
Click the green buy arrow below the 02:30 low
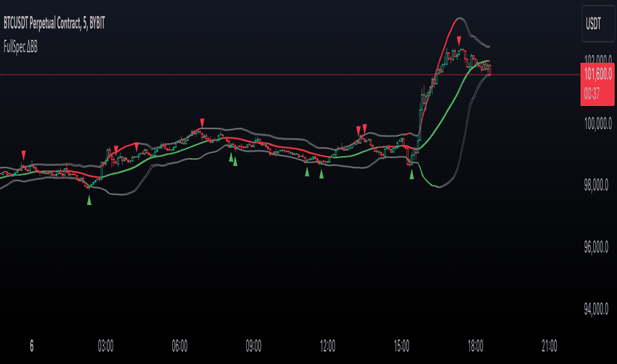click(x=89, y=200)
